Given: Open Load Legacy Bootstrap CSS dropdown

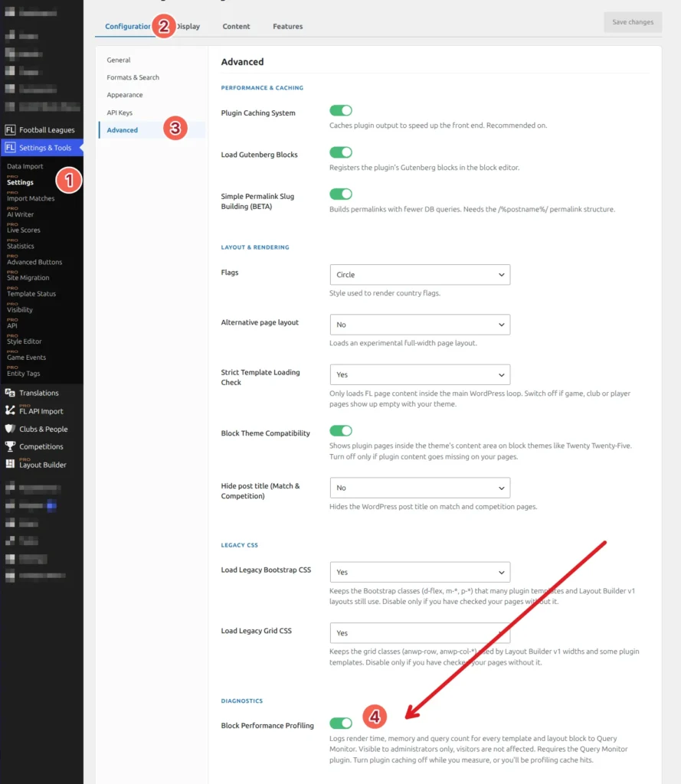Looking at the screenshot, I should tap(420, 572).
